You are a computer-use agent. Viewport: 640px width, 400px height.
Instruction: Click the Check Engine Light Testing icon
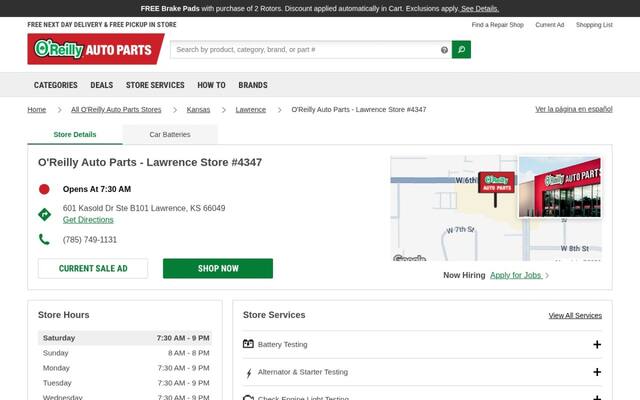tap(248, 398)
